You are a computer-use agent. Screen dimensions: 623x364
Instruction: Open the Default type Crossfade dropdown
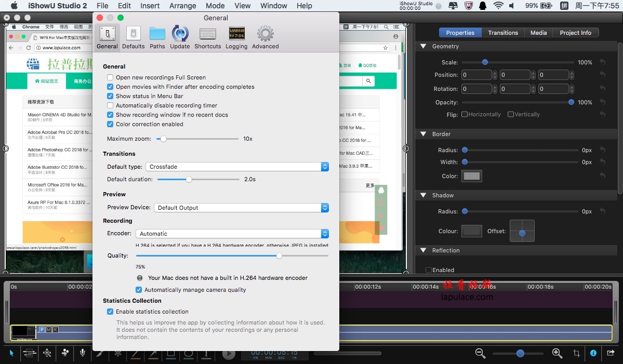coord(237,167)
